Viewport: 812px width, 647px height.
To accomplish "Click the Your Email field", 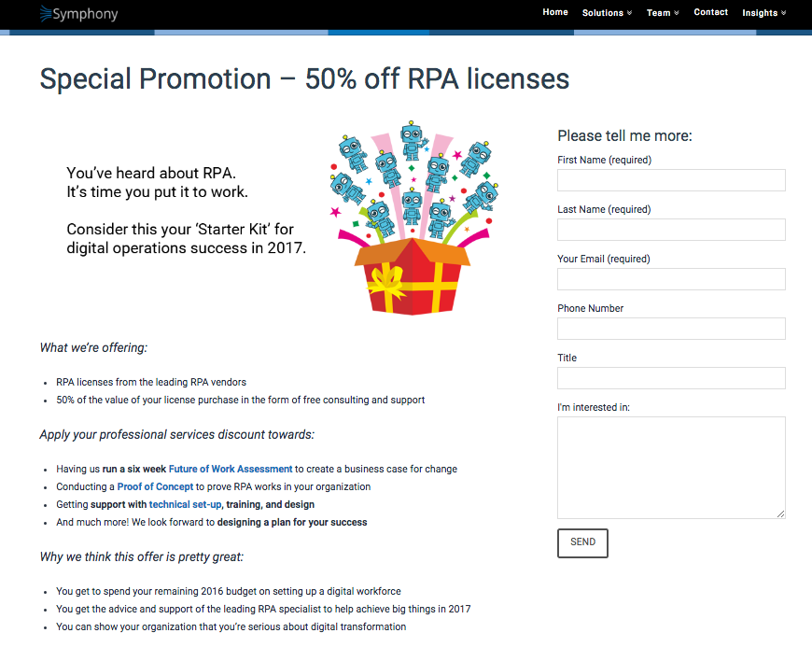I will pos(671,279).
